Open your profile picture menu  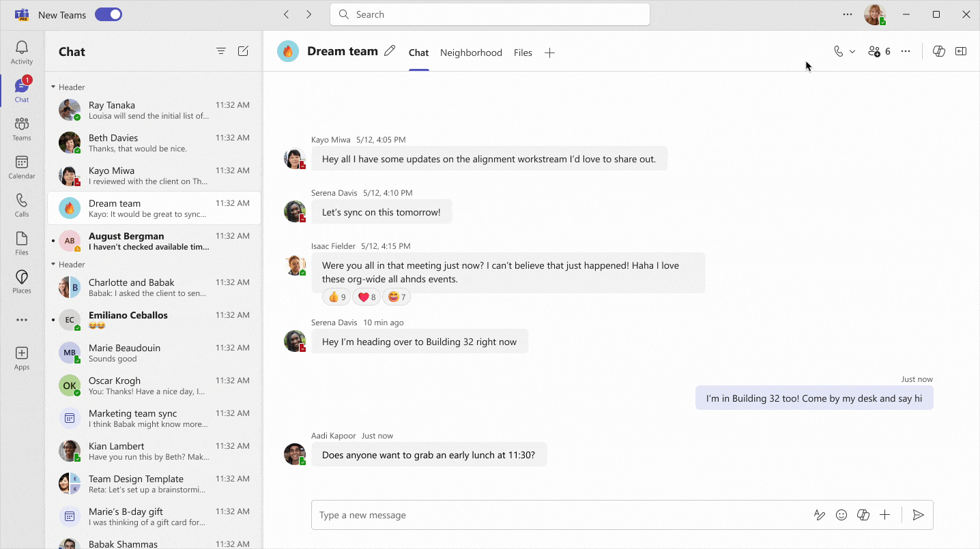[875, 14]
